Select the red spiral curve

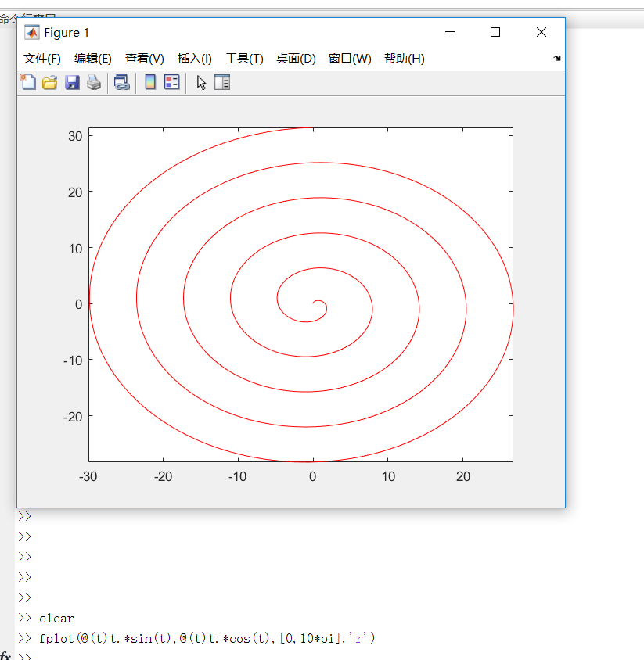point(312,164)
